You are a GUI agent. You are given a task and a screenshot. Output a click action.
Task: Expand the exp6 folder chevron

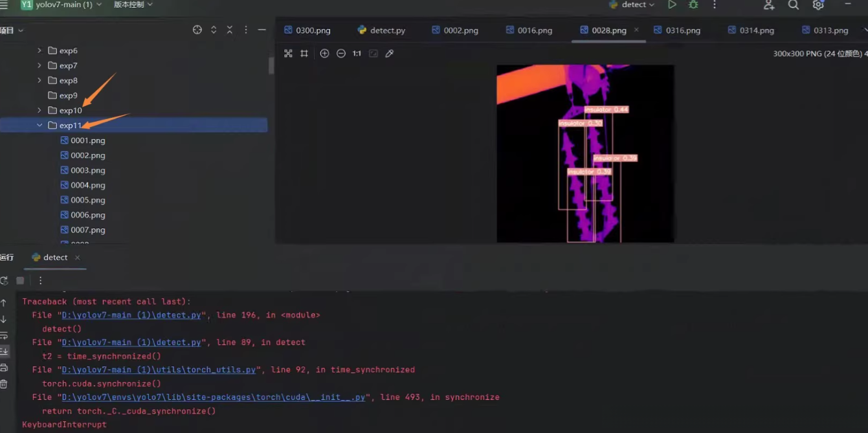[x=39, y=50]
